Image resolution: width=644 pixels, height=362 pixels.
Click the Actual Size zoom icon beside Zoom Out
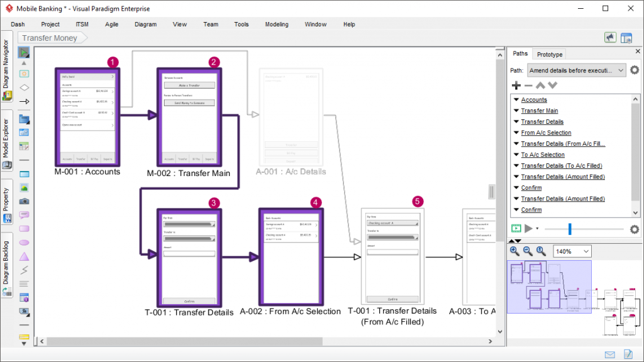click(540, 251)
